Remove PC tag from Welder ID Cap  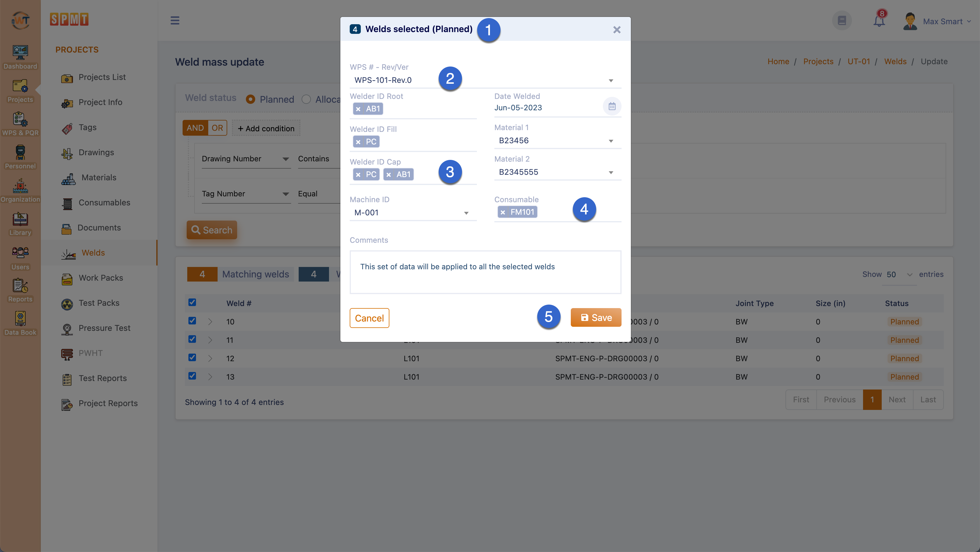click(358, 175)
